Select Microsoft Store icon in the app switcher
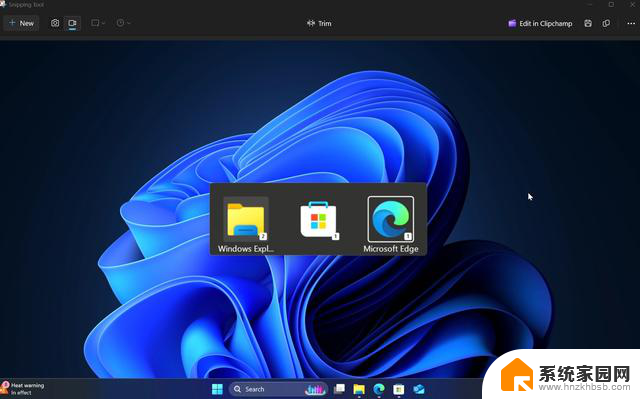Image resolution: width=640 pixels, height=399 pixels. (318, 219)
